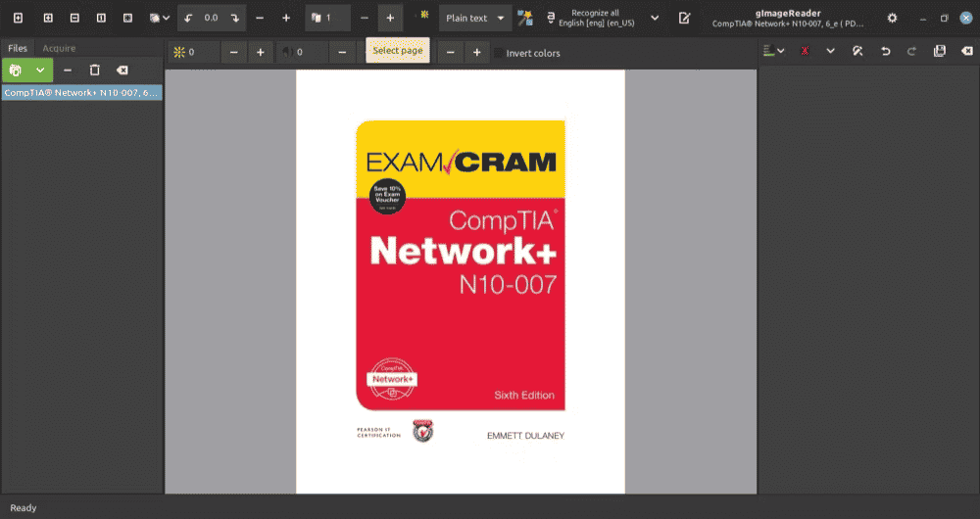Click the zoom in icon

point(48,18)
